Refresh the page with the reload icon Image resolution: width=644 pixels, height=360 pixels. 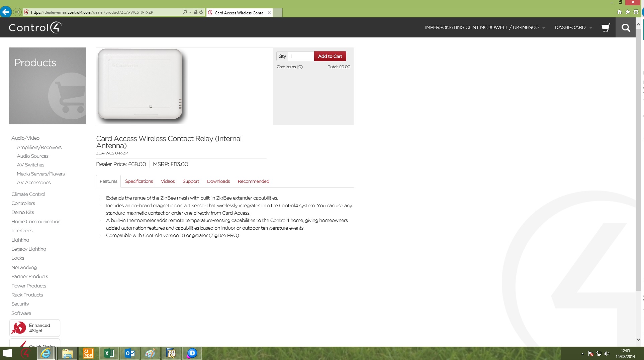point(201,12)
